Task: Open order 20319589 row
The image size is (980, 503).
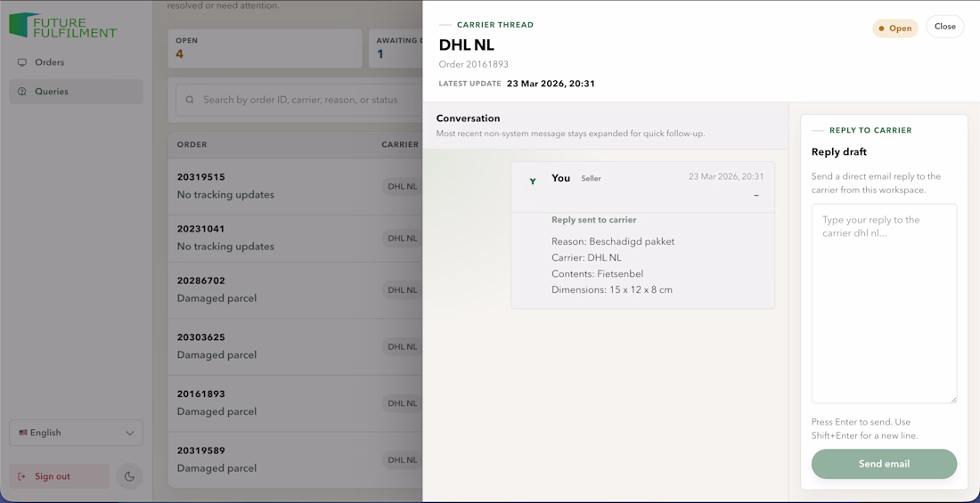Action: (x=295, y=459)
